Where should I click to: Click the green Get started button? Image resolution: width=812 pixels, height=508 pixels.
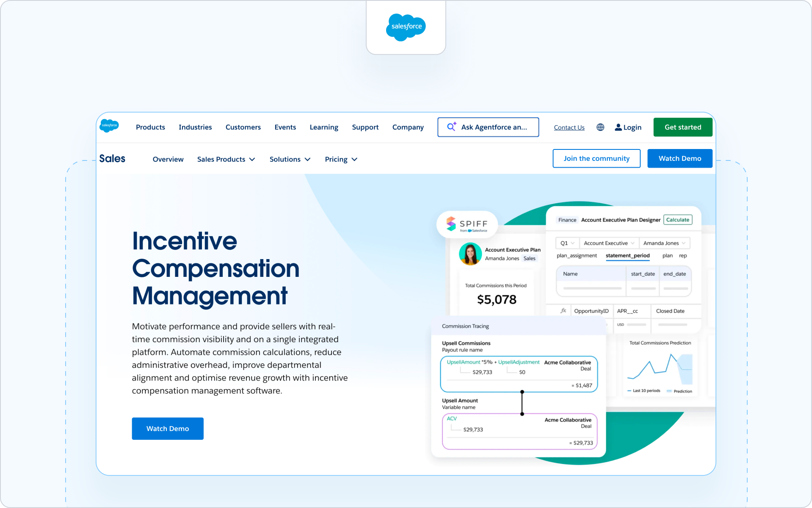[x=683, y=127]
